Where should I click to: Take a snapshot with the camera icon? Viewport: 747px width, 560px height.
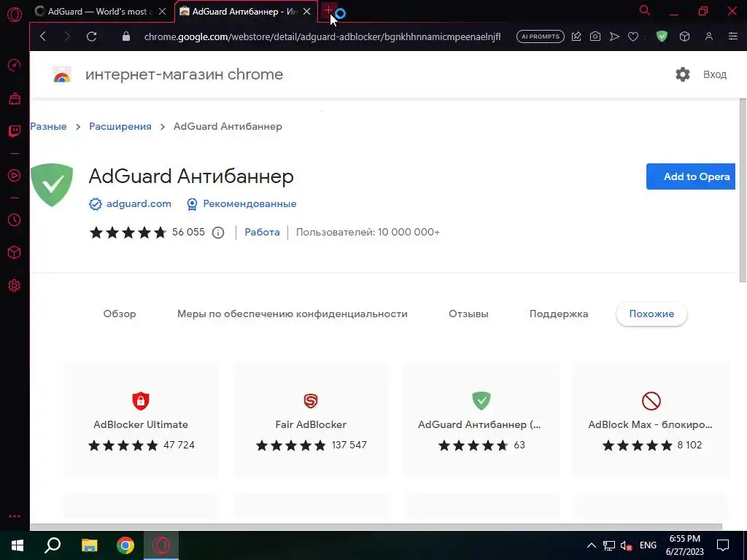point(595,36)
